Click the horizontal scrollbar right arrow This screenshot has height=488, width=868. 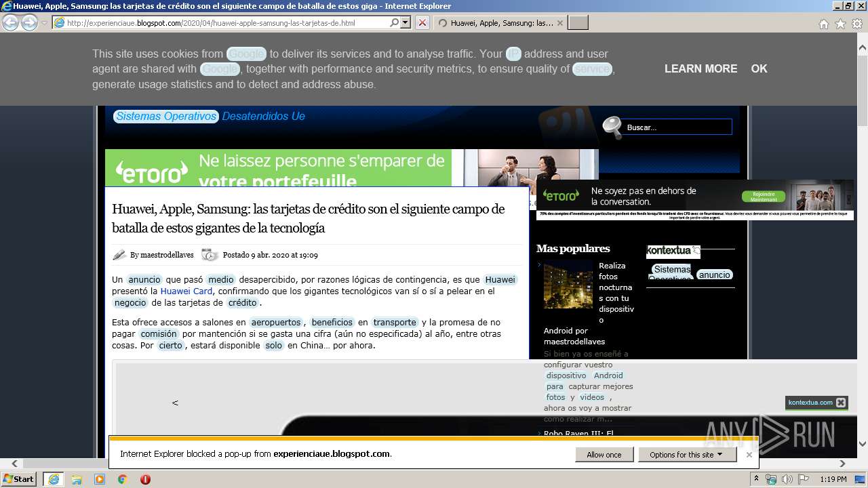click(x=843, y=464)
